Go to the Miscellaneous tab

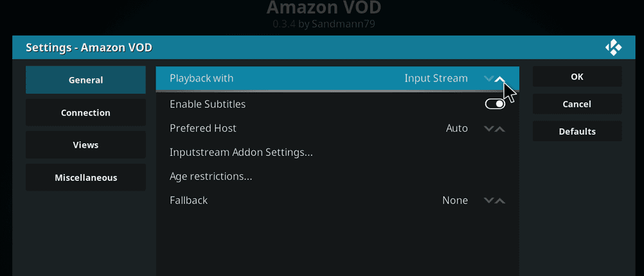pos(85,178)
